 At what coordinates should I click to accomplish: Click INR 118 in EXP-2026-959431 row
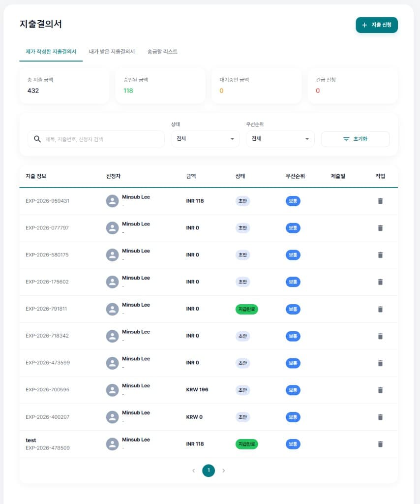tap(195, 201)
